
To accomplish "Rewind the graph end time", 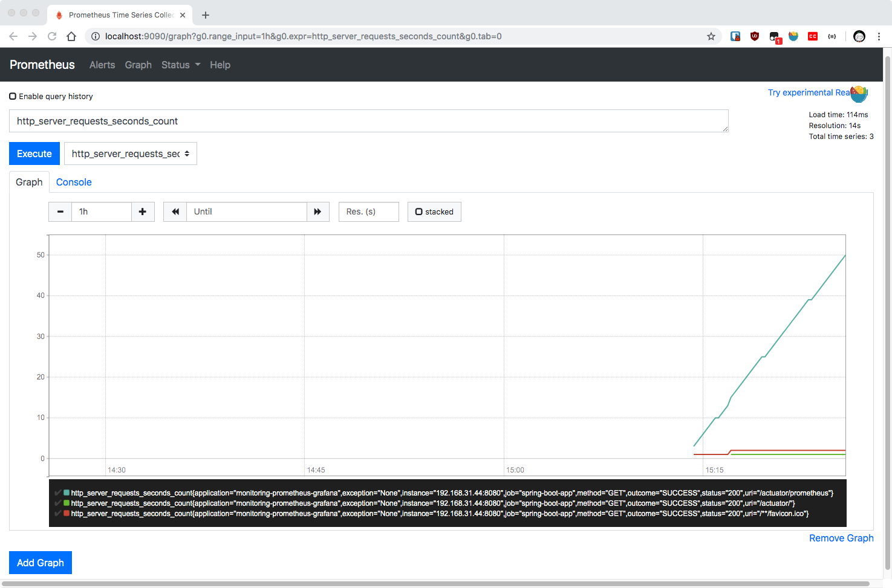I will point(175,212).
